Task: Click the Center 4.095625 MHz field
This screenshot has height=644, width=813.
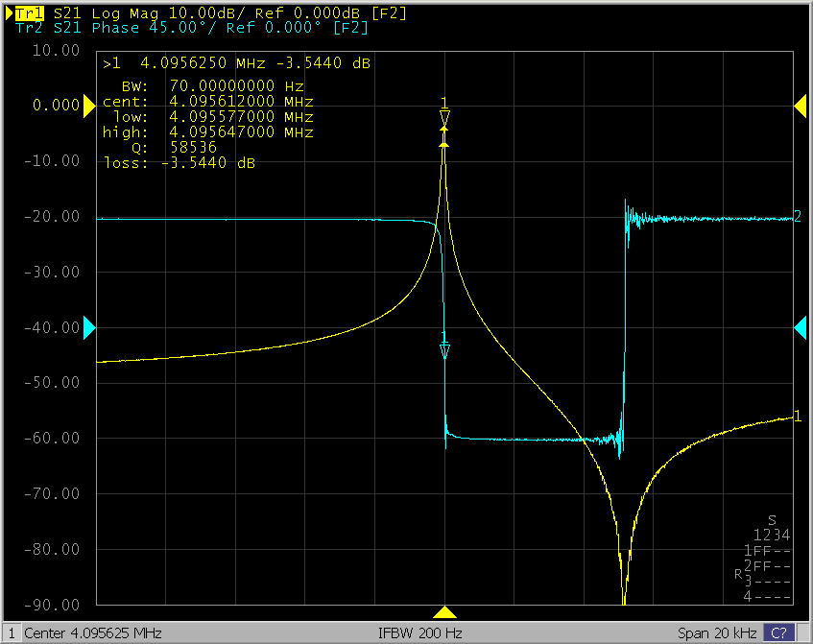Action: tap(92, 633)
